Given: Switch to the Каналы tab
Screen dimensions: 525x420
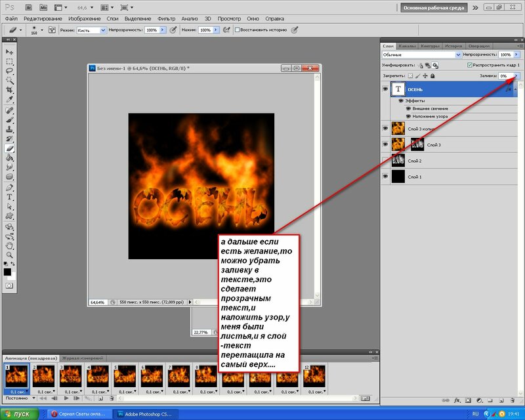Looking at the screenshot, I should click(x=407, y=46).
